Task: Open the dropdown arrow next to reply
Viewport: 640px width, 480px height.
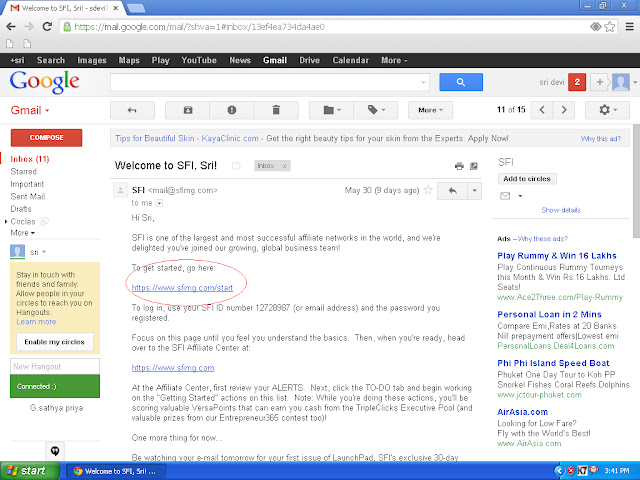Action: pos(474,191)
